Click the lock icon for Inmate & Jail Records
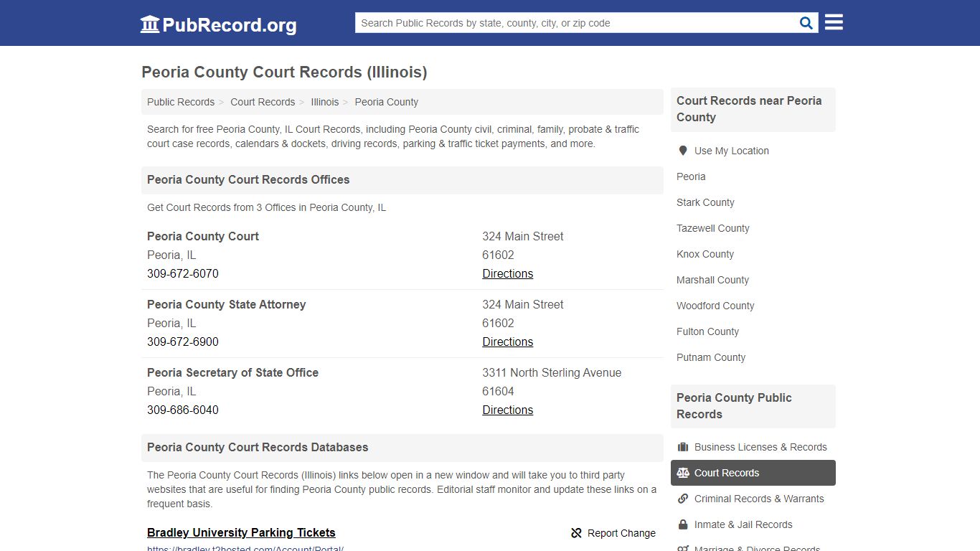This screenshot has height=551, width=980. coord(683,524)
